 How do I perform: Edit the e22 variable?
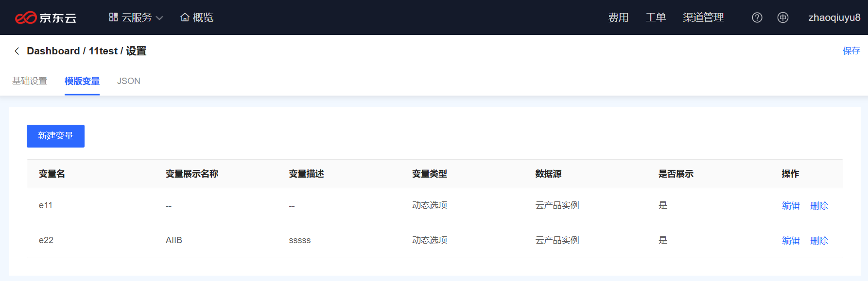click(x=791, y=241)
